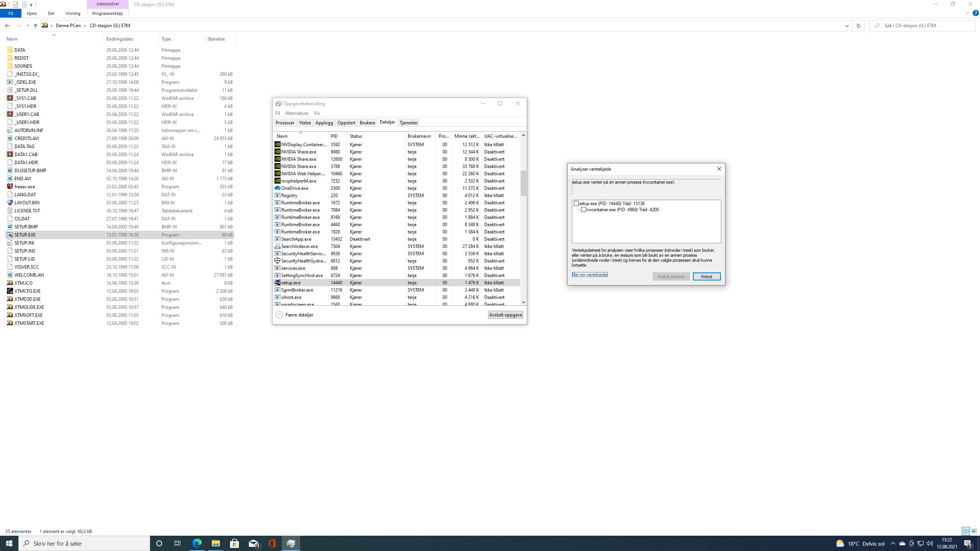Image resolution: width=980 pixels, height=551 pixels.
Task: Open the Mer om ventekjeder link
Action: coord(590,275)
